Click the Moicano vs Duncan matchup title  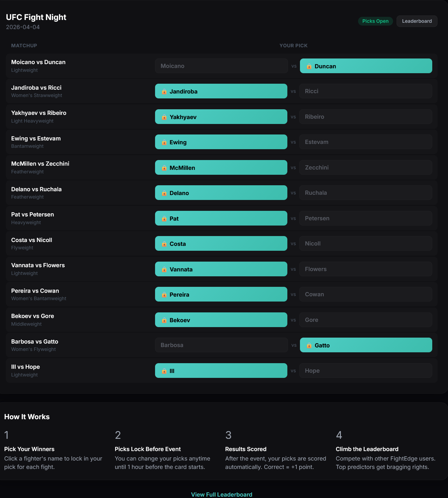(38, 62)
